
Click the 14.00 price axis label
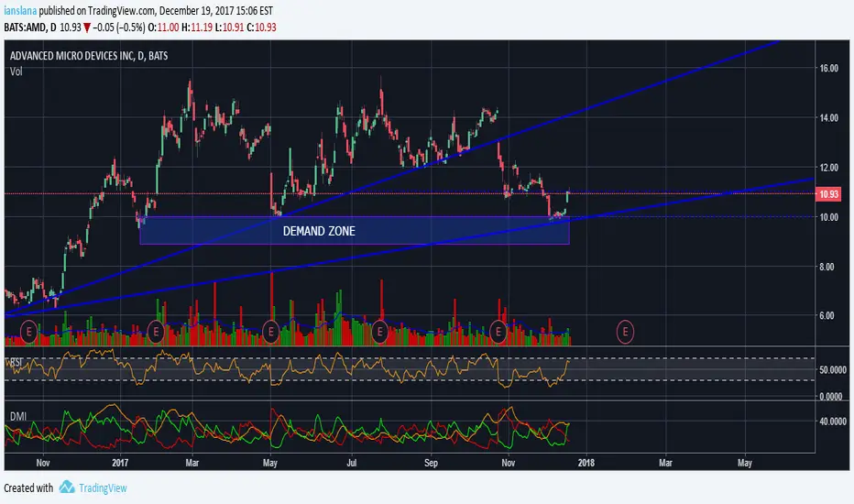tap(829, 117)
